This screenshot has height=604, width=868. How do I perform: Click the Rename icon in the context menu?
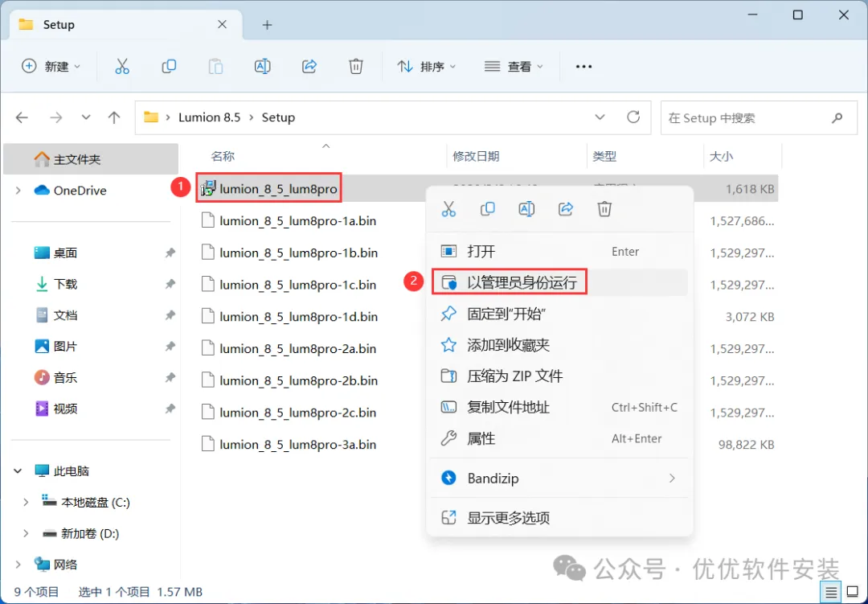(526, 209)
